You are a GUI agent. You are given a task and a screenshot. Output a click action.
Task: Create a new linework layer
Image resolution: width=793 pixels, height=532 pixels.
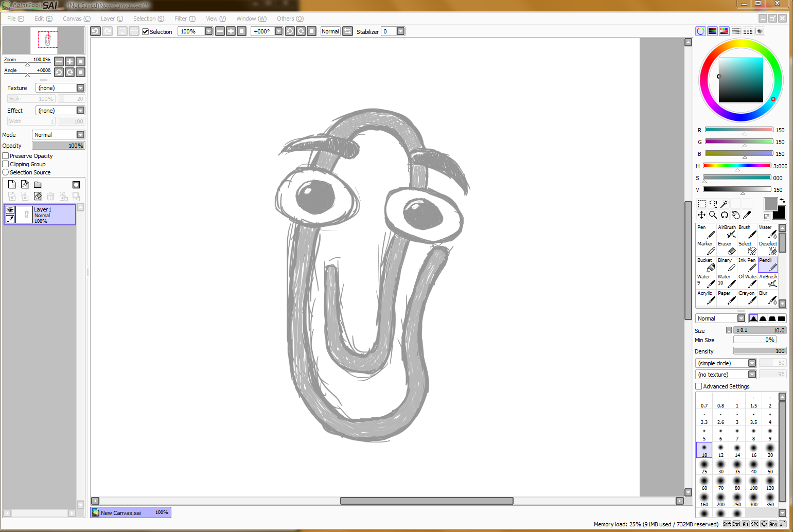(x=25, y=184)
